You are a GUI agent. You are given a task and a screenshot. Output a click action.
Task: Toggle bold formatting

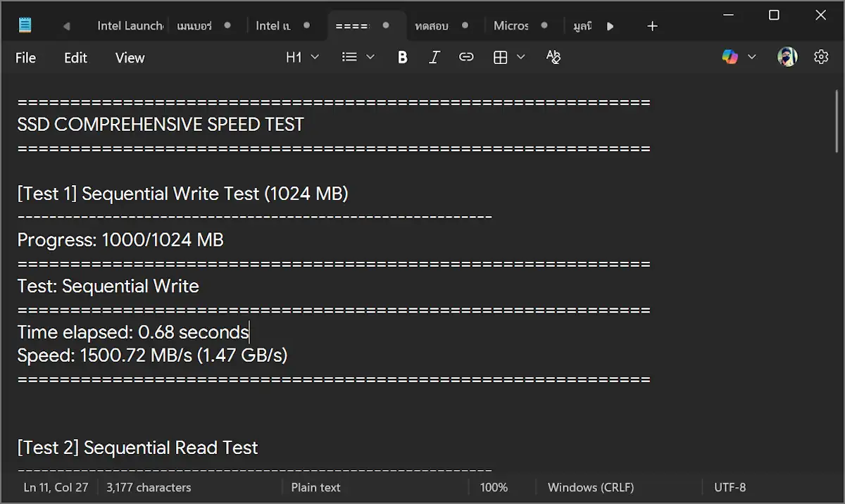point(403,58)
